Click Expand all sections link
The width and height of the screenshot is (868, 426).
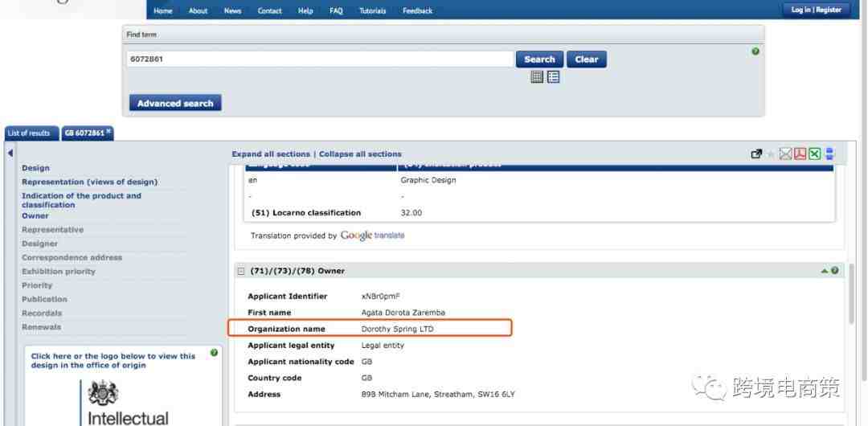pyautogui.click(x=271, y=154)
